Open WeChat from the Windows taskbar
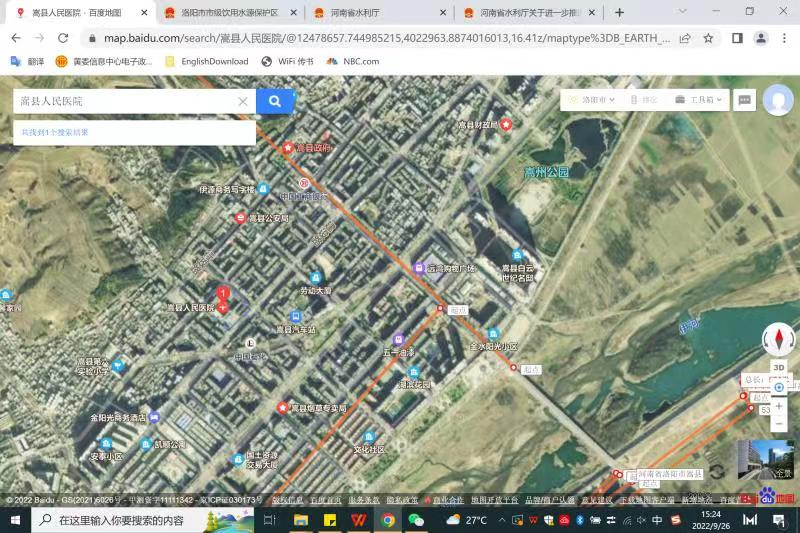Viewport: 800px width, 533px height. (416, 520)
